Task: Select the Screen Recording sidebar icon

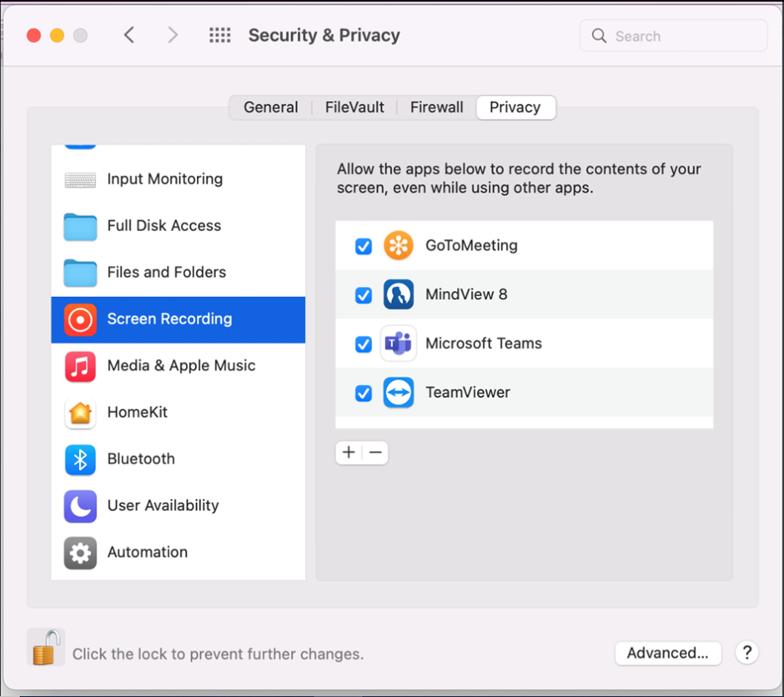Action: click(80, 319)
